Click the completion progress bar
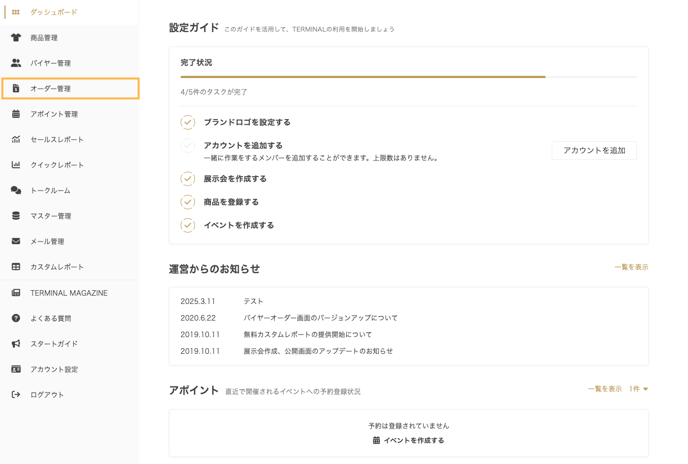The width and height of the screenshot is (688, 464). pyautogui.click(x=408, y=77)
